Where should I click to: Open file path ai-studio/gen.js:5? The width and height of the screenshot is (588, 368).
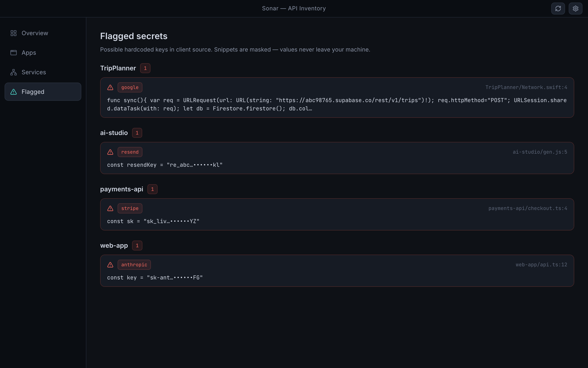pyautogui.click(x=540, y=152)
